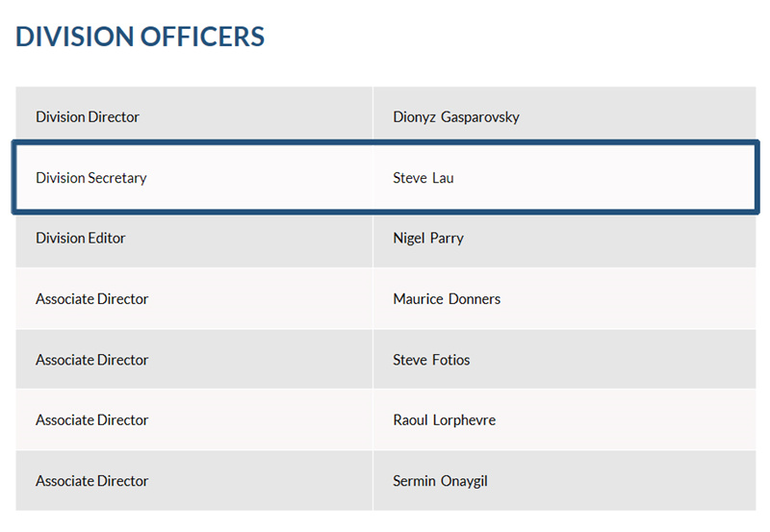Click the surname Donners
Image resolution: width=770 pixels, height=532 pixels.
[475, 299]
